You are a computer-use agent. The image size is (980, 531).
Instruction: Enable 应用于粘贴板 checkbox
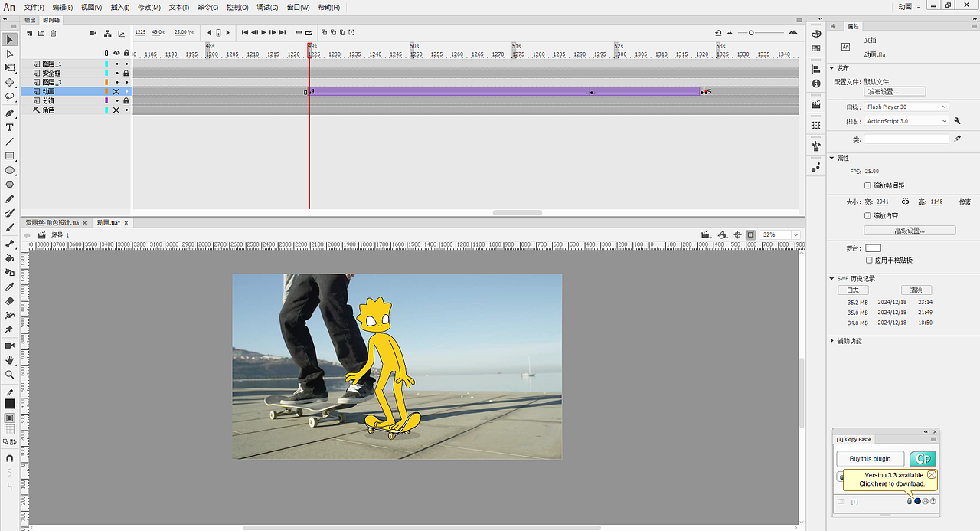869,260
